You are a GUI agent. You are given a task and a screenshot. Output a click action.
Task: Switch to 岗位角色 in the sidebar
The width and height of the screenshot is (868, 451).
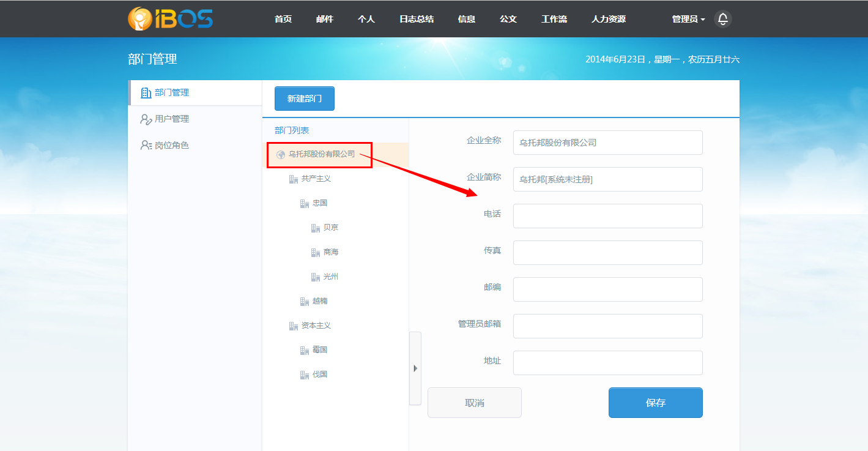coord(195,146)
